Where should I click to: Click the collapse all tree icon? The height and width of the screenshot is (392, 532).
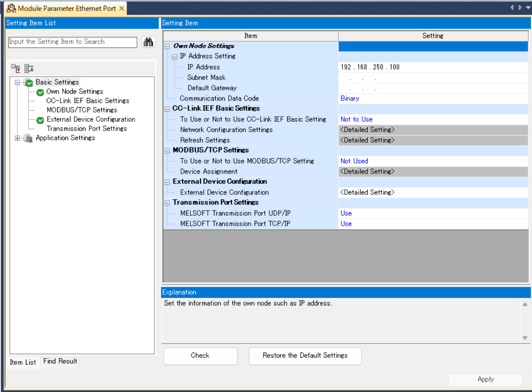29,68
